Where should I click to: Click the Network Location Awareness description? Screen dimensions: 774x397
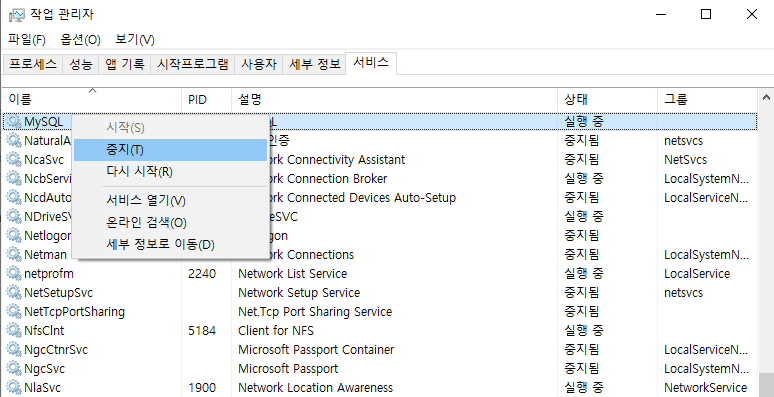tap(315, 388)
